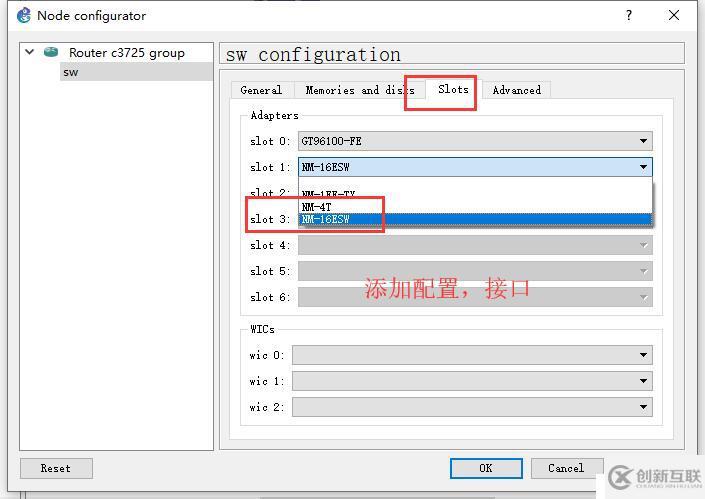Click the Adapters group label
705x499 pixels.
click(x=275, y=116)
